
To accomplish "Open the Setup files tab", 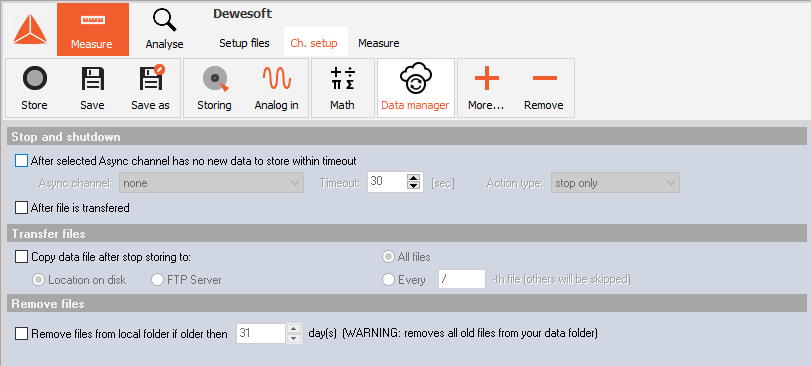I will (244, 43).
